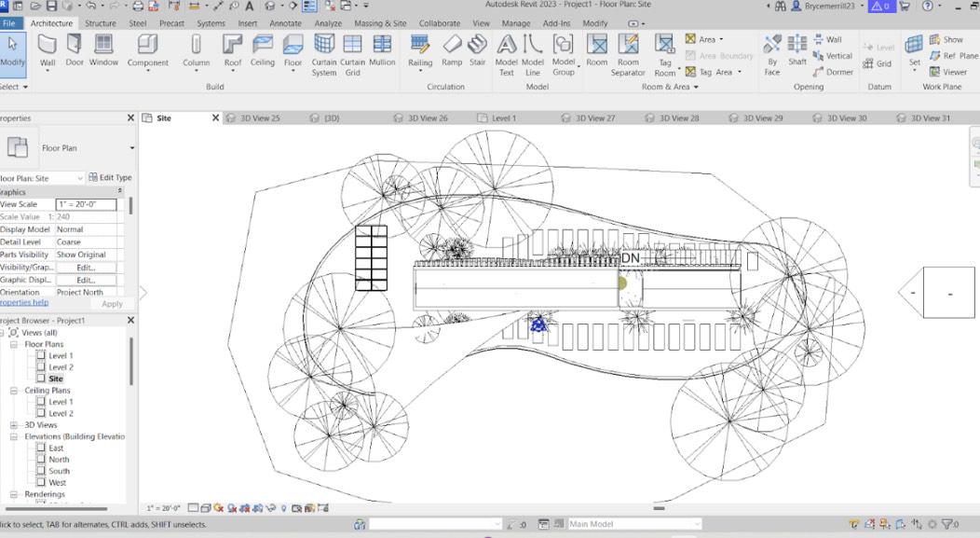This screenshot has height=538, width=980.
Task: Open the Structure ribbon tab
Action: tap(100, 23)
